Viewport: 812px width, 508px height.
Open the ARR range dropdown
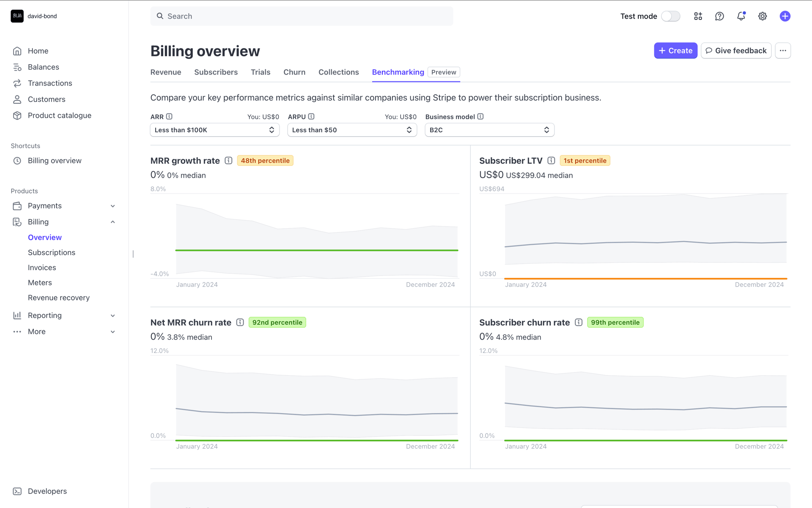point(215,130)
